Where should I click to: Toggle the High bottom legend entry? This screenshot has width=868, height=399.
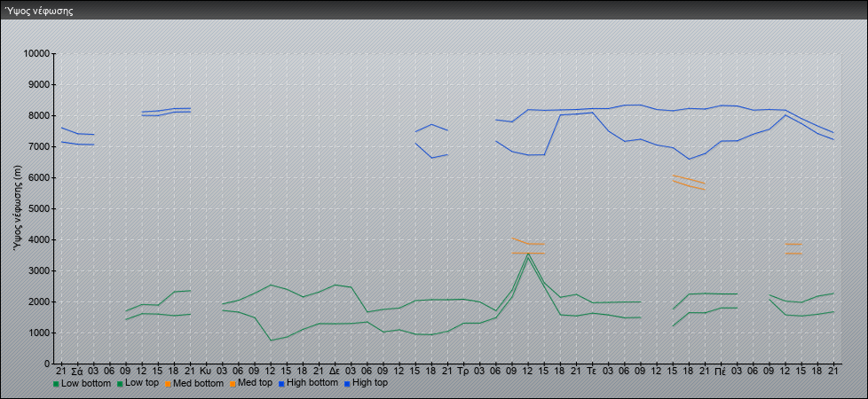point(308,383)
